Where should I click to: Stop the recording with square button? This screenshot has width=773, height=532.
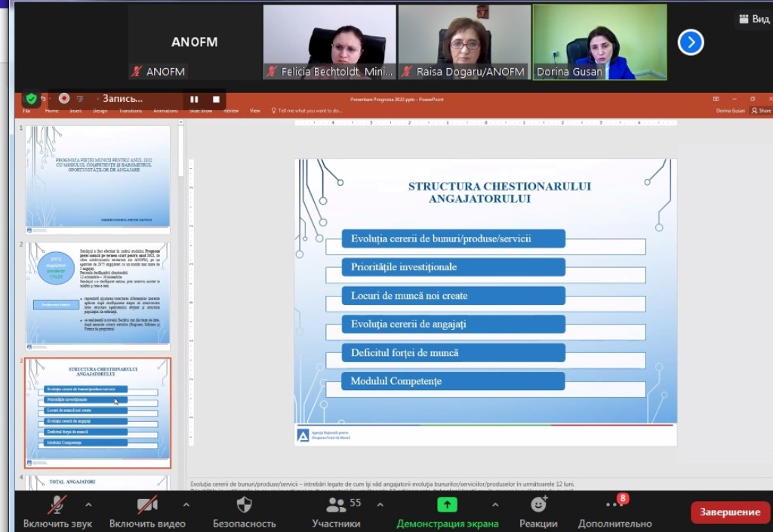(216, 99)
